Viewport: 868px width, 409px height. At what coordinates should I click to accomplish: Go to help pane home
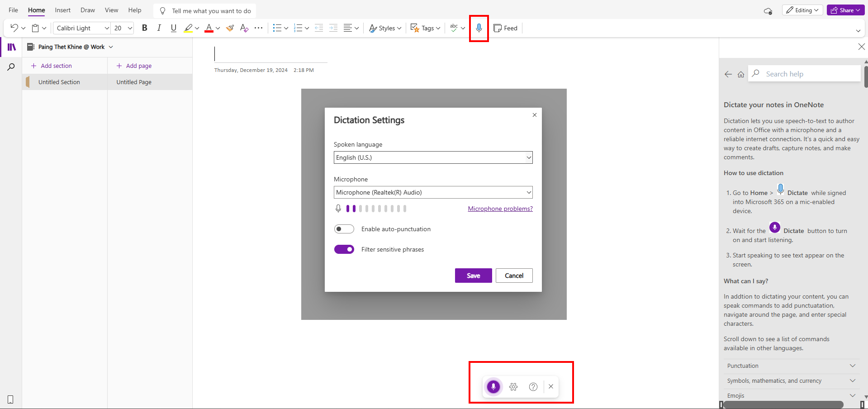[741, 74]
